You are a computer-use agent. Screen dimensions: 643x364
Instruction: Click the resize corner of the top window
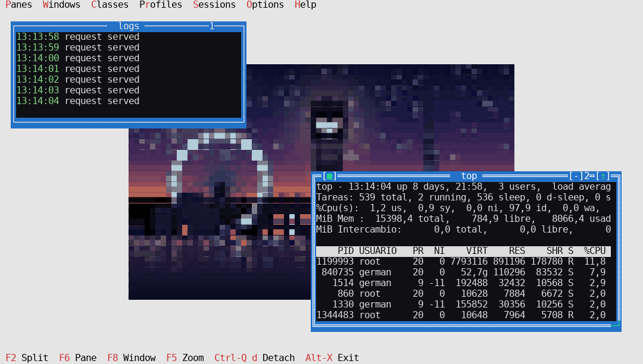616,325
